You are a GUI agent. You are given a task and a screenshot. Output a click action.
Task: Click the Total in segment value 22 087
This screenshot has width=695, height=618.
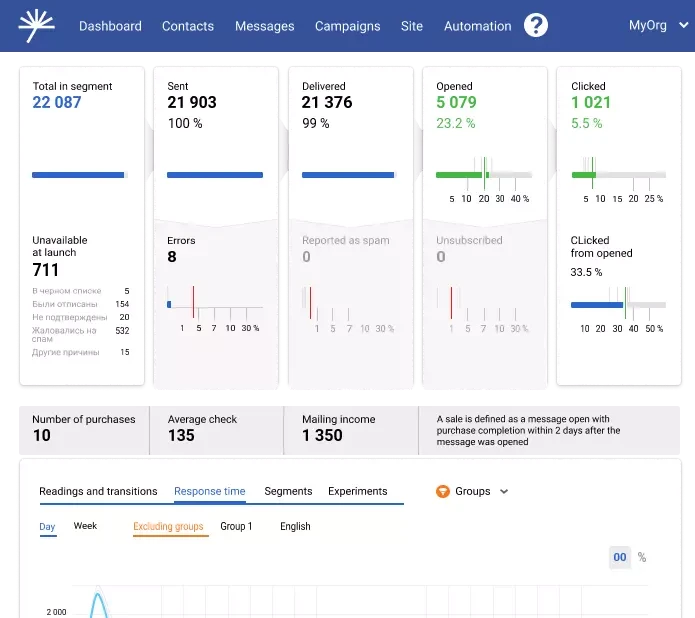57,102
